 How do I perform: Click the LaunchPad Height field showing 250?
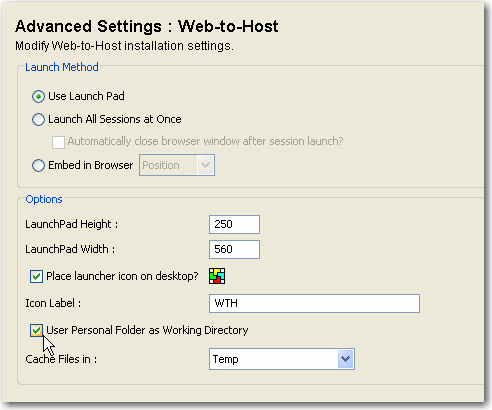pyautogui.click(x=234, y=224)
